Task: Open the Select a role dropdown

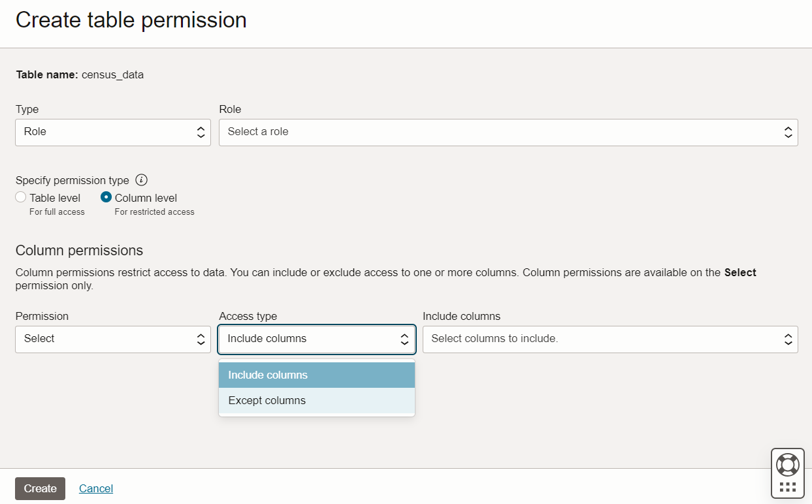Action: point(510,132)
